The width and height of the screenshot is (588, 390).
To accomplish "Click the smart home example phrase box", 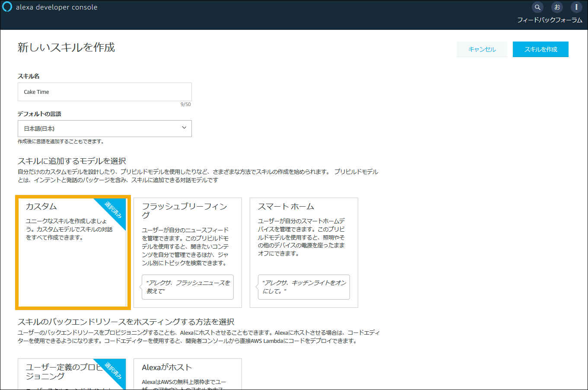I will pyautogui.click(x=304, y=287).
